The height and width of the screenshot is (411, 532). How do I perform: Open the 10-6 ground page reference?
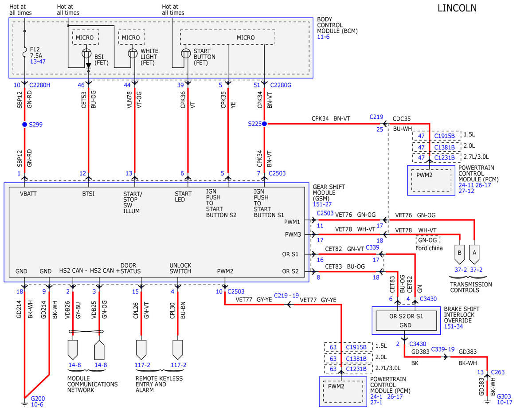[37, 405]
